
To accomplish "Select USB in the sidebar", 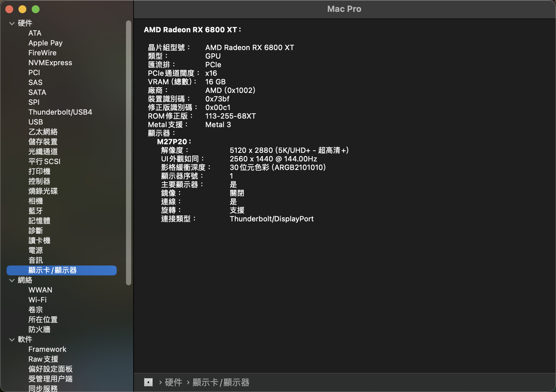I will point(36,122).
